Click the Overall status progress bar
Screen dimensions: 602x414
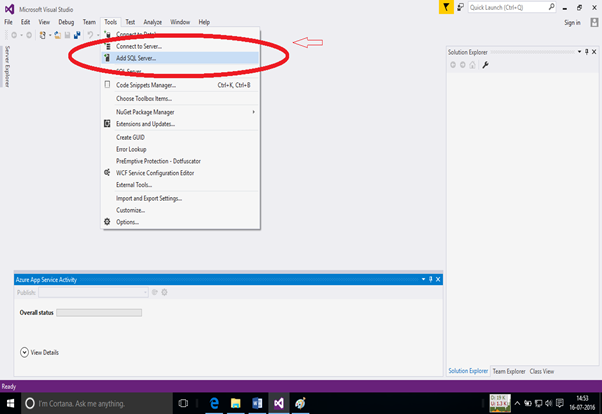coord(99,313)
